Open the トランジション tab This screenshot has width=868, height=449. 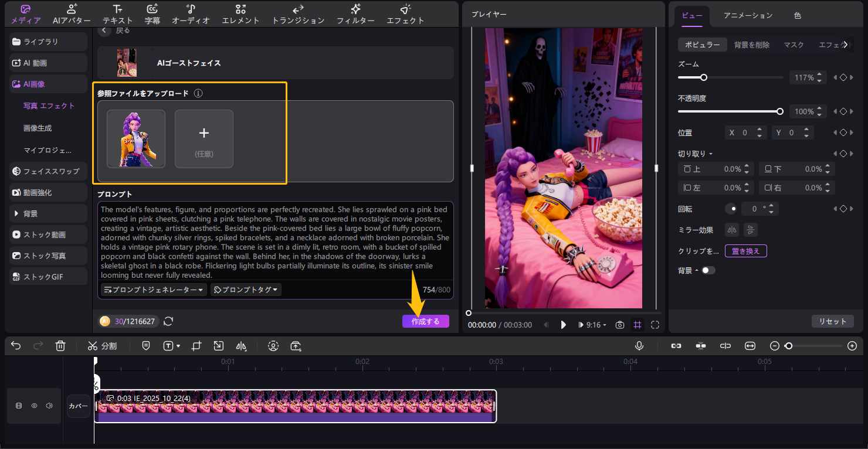point(298,14)
